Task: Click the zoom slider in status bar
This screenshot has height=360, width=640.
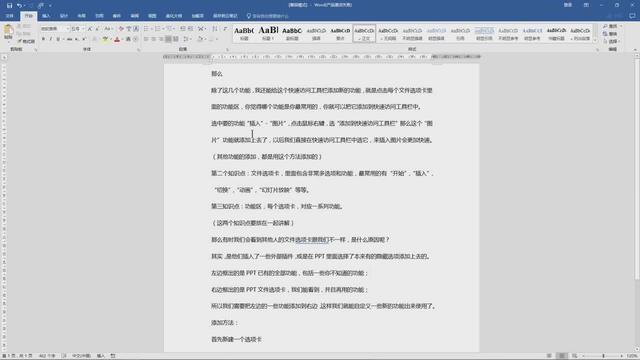Action: pos(604,356)
